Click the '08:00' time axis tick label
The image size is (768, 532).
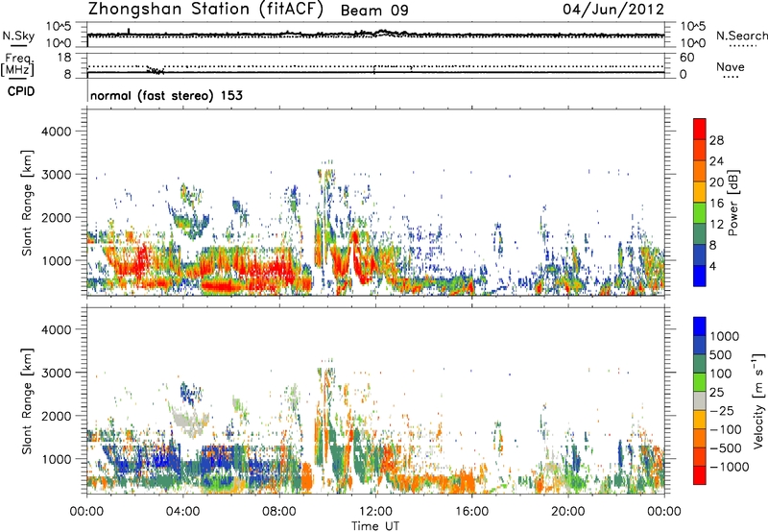[x=278, y=512]
